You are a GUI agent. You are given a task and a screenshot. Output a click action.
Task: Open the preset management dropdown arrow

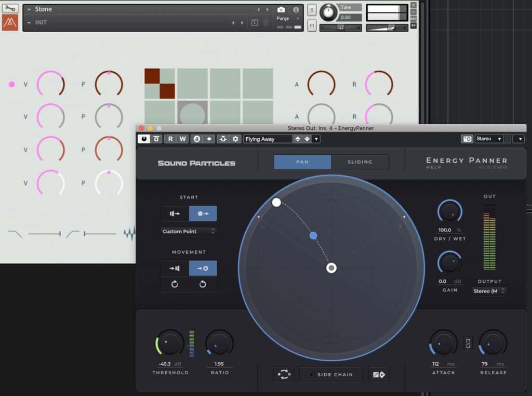tap(316, 139)
